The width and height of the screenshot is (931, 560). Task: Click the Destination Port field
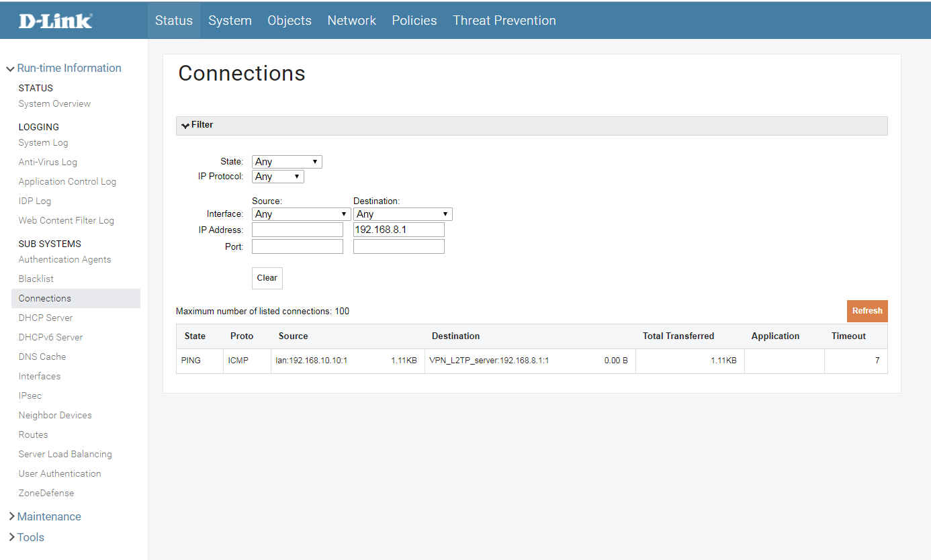398,246
